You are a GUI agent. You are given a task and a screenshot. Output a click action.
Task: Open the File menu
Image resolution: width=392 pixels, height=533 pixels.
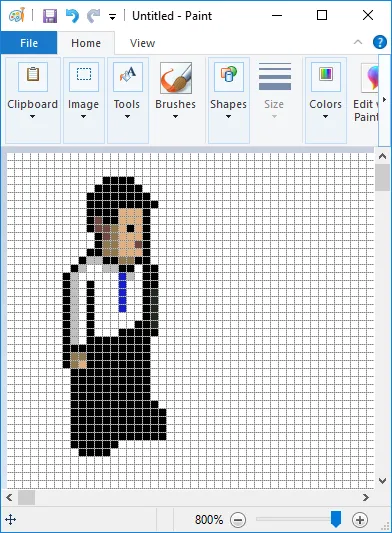(29, 43)
